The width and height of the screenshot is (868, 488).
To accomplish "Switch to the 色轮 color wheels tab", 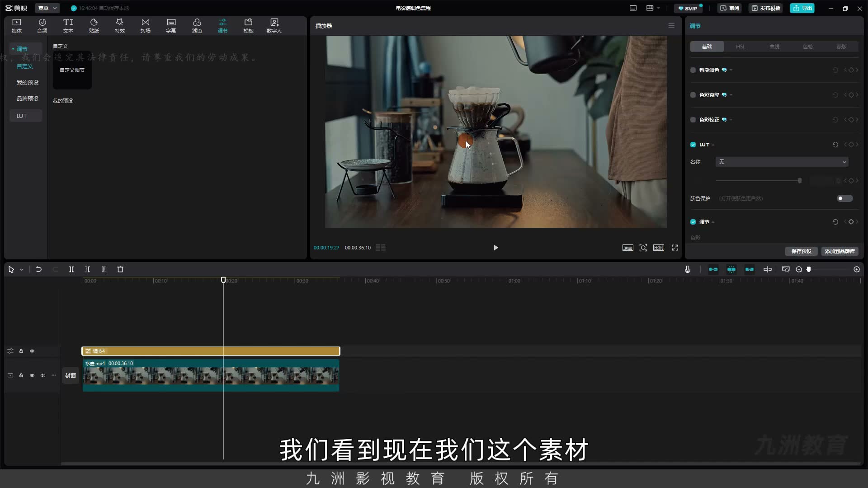I will 808,47.
